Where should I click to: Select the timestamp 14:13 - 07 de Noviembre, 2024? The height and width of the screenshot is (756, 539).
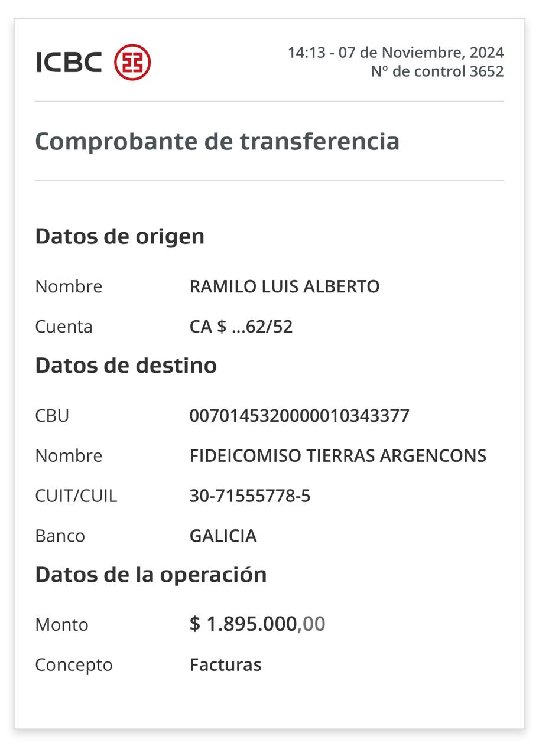click(x=396, y=53)
